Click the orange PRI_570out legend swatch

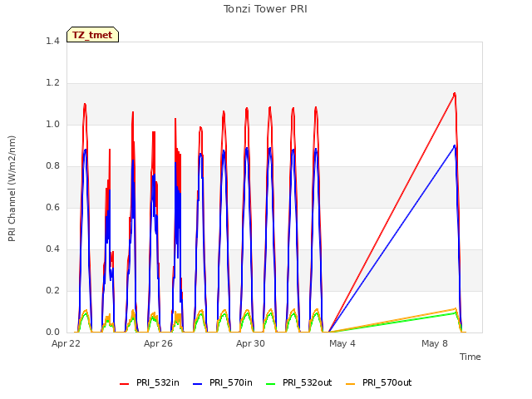pyautogui.click(x=351, y=384)
